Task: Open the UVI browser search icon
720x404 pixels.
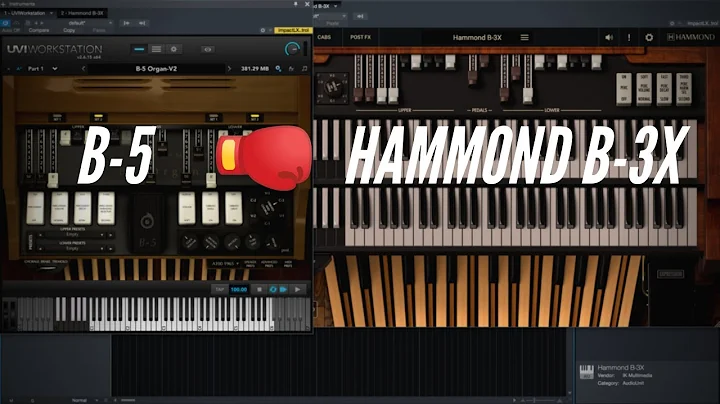Action: point(278,69)
